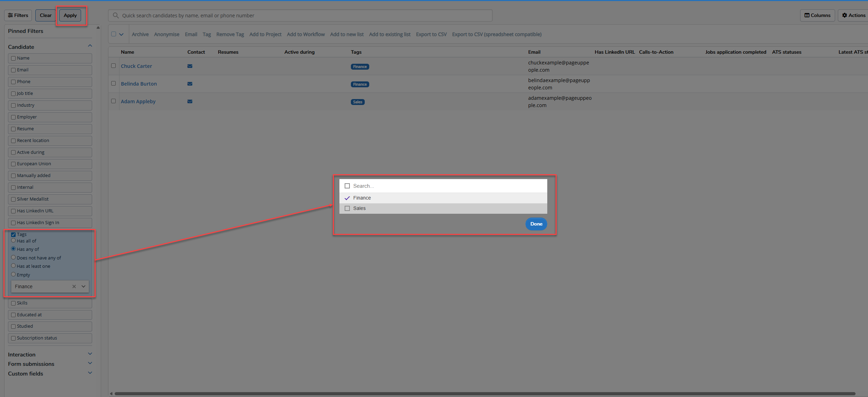Expand the Custom fields section

[90, 373]
